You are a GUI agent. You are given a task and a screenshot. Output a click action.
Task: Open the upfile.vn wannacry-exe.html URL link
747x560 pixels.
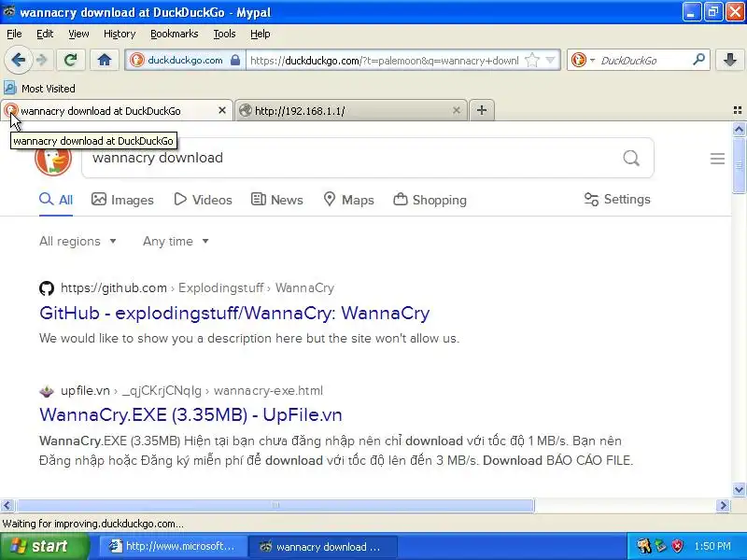click(x=191, y=390)
